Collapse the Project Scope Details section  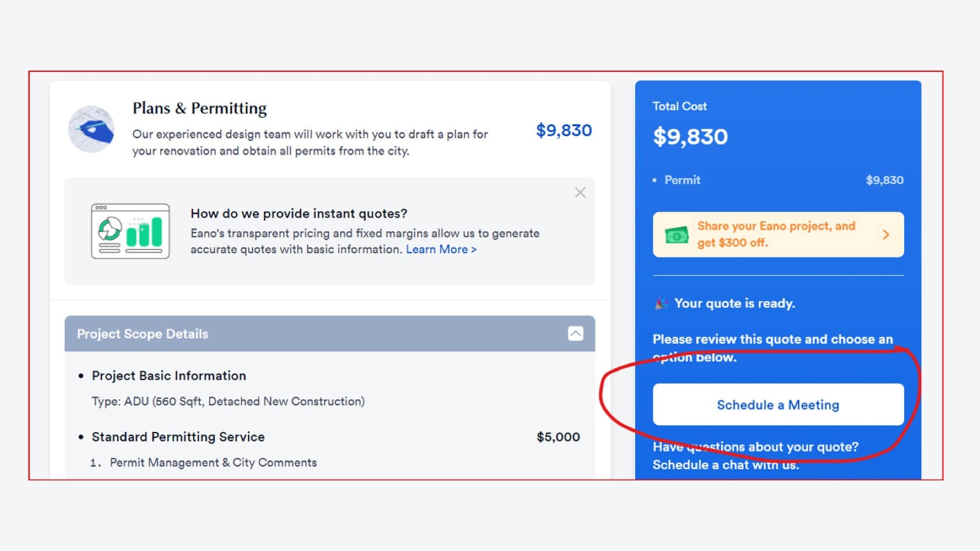point(575,333)
